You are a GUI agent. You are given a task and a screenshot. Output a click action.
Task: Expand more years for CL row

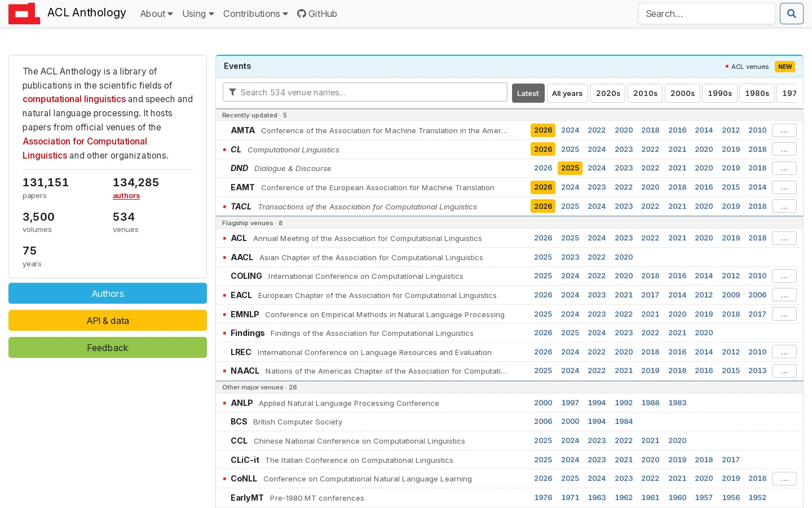click(x=784, y=149)
